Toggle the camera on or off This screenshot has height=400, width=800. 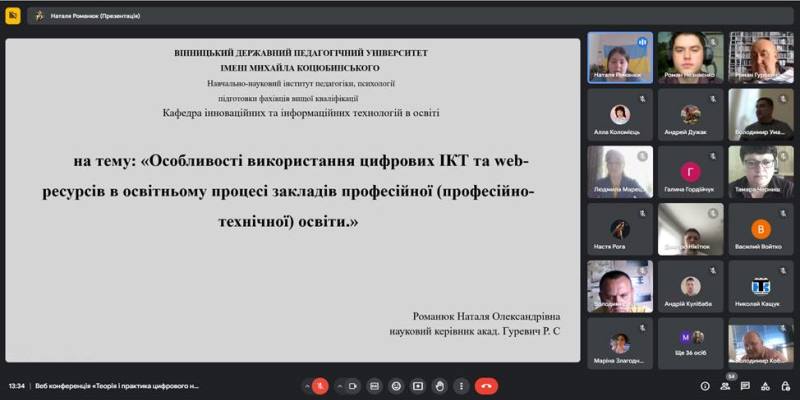coord(352,386)
